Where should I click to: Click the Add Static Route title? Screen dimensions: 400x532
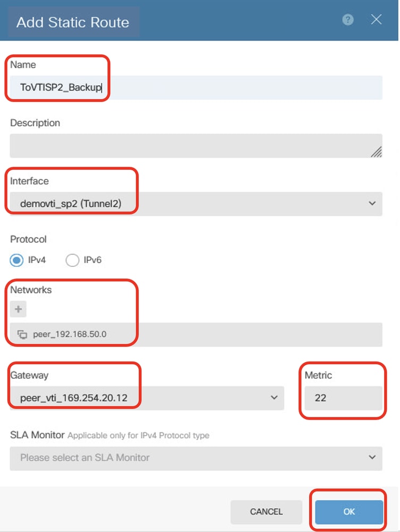pyautogui.click(x=72, y=22)
